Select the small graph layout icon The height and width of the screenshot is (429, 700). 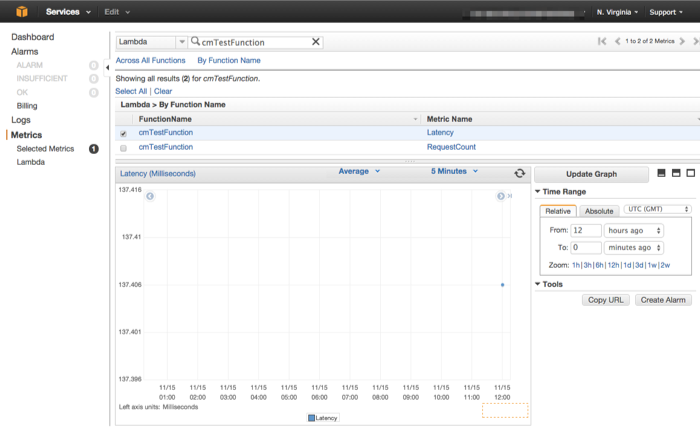[662, 173]
